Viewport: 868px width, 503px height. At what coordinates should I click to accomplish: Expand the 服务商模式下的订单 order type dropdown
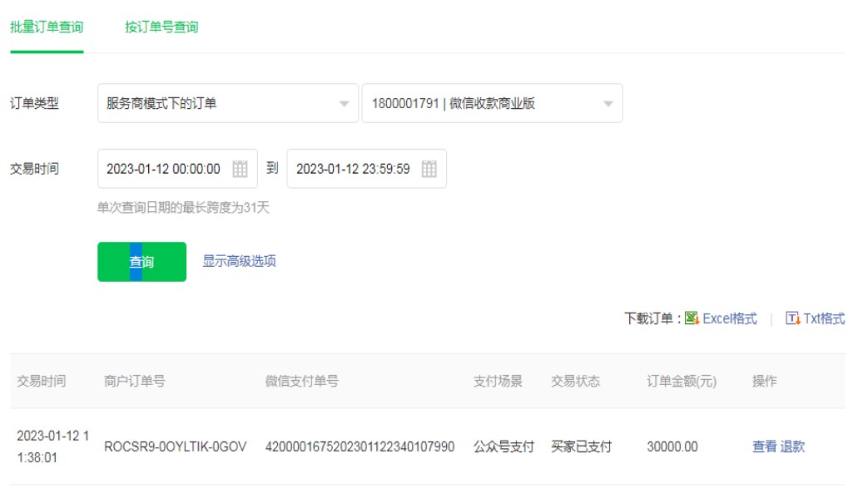[227, 104]
